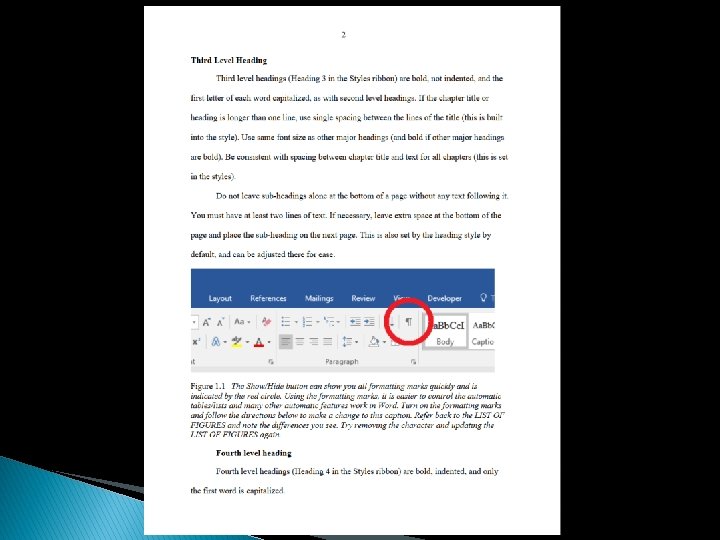This screenshot has height=540, width=720.
Task: Apply the yellow Text Highlight Color
Action: click(x=237, y=342)
